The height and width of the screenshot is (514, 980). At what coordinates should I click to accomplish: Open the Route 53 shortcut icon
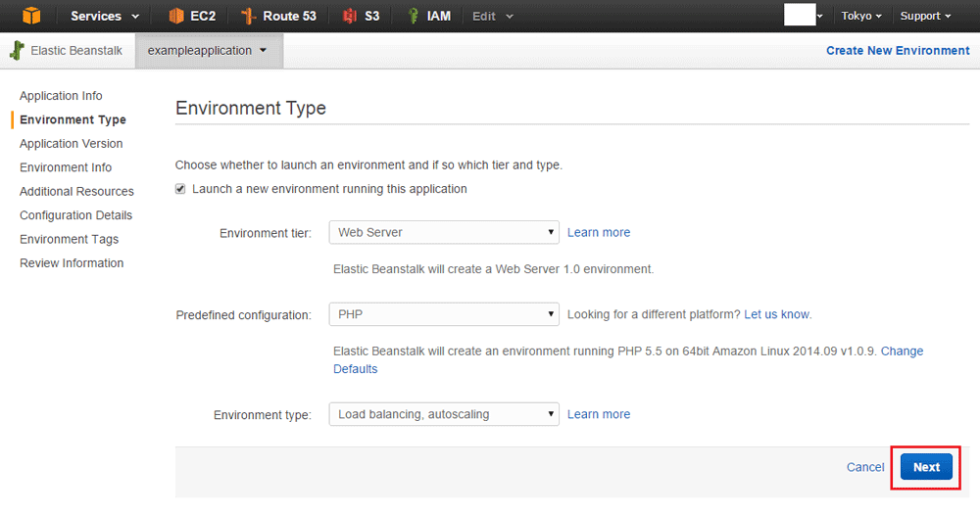tap(248, 16)
